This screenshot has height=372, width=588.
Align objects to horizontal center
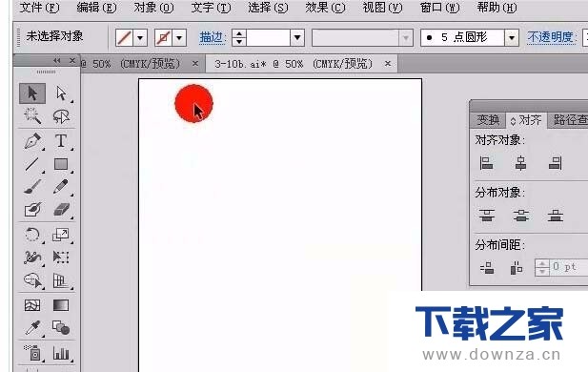click(x=520, y=163)
